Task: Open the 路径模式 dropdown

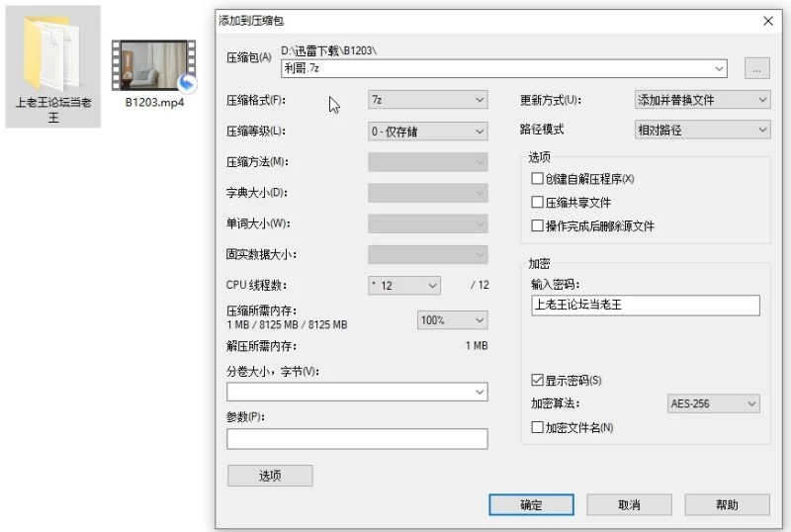Action: click(701, 131)
